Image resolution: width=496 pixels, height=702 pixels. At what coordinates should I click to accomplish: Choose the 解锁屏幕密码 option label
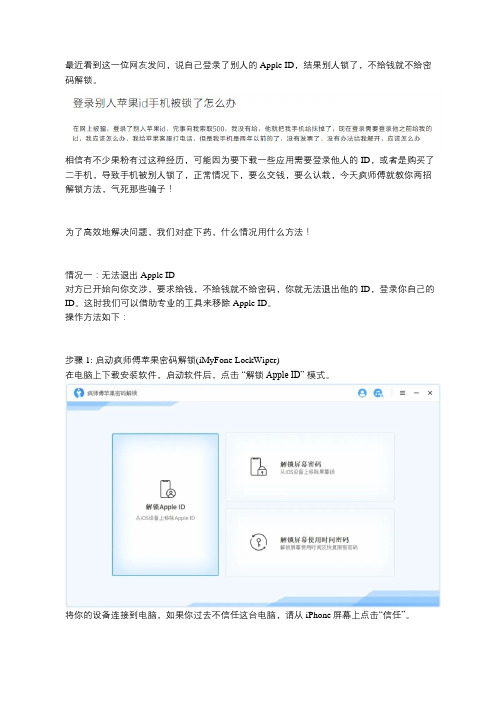(x=300, y=464)
